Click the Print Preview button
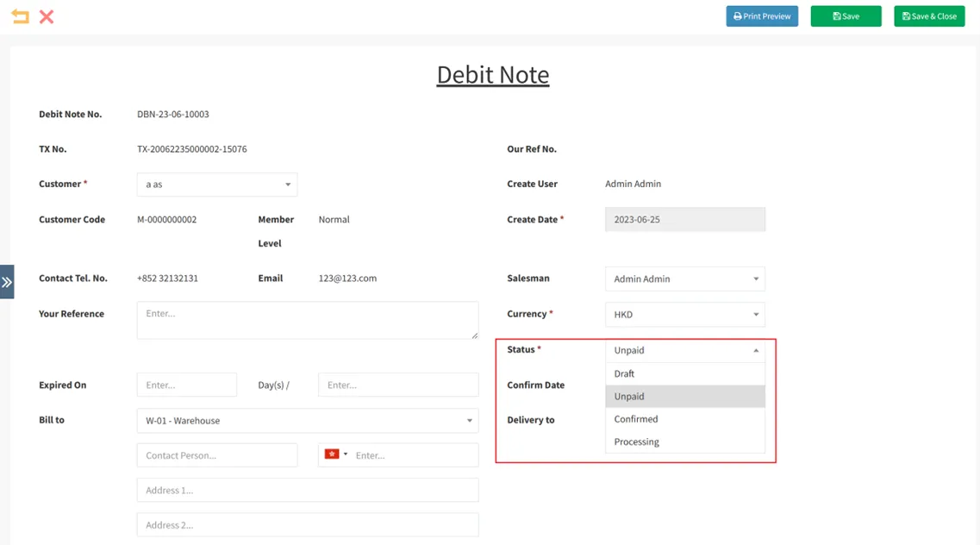980x545 pixels. 762,16
